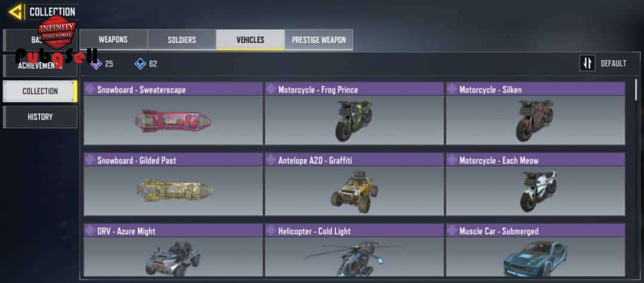This screenshot has width=644, height=283.
Task: Select the Motorcycle - Silken thumbnail
Action: tap(535, 113)
